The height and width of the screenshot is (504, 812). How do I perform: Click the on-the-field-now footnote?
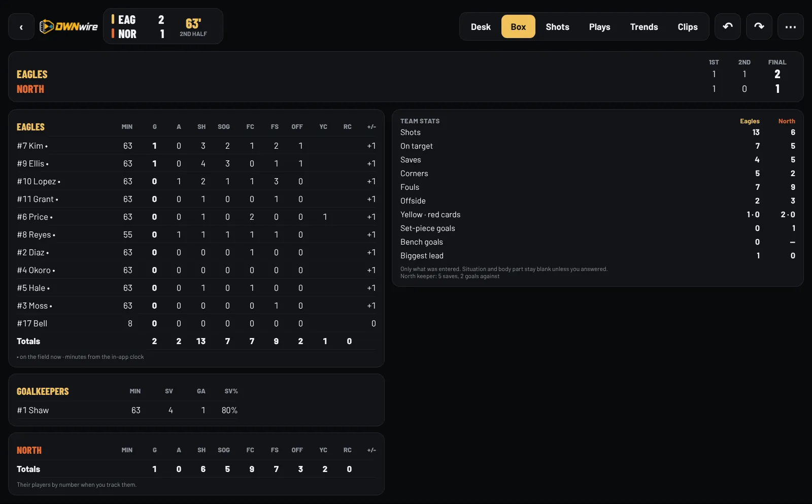coord(80,357)
